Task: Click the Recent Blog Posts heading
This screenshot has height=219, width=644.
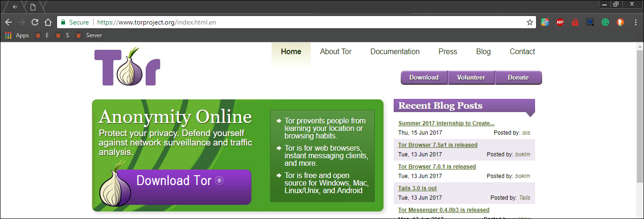Action: (440, 105)
